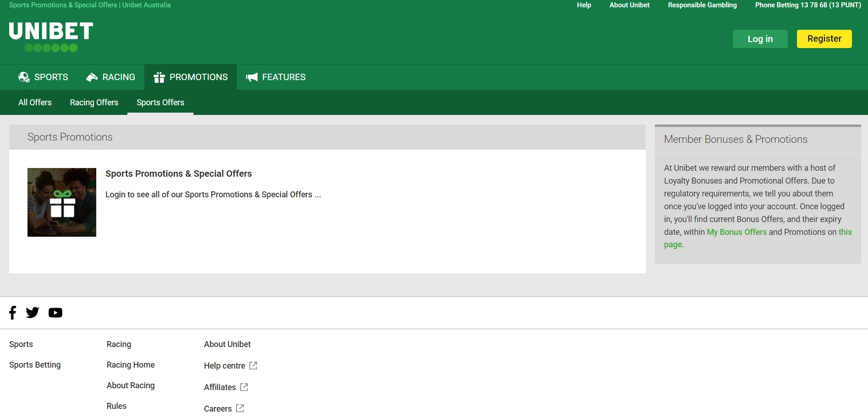Open the Twitter social icon

(x=33, y=313)
